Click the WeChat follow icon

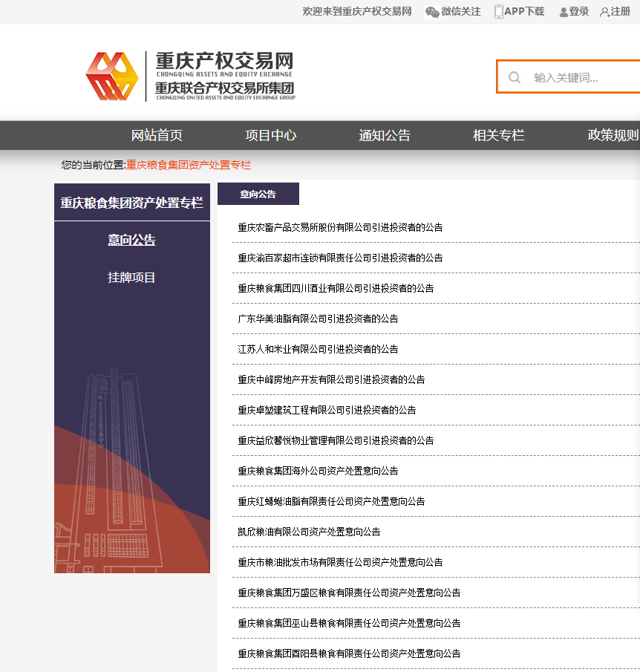(431, 12)
